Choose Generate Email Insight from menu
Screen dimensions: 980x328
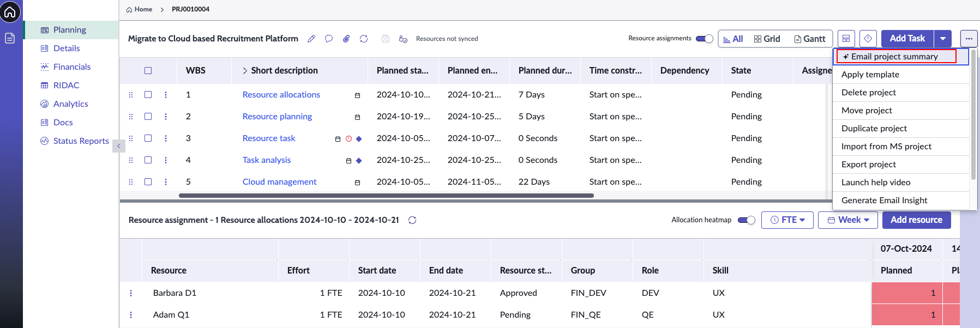(901, 201)
